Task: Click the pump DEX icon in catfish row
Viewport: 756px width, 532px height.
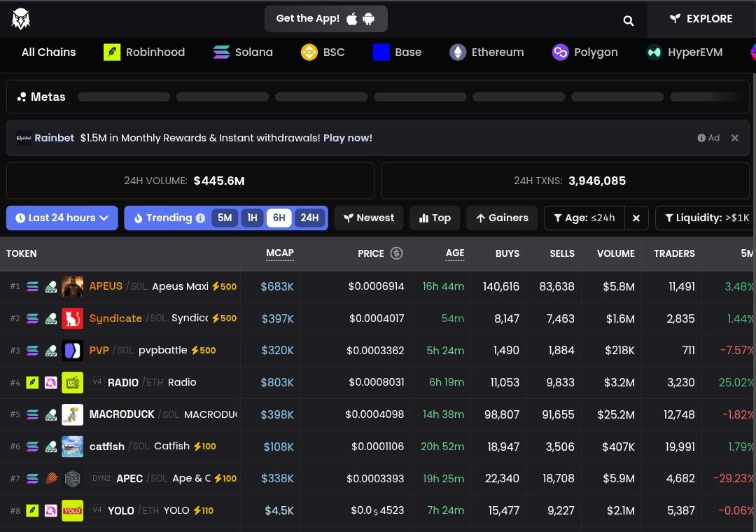Action: 51,447
